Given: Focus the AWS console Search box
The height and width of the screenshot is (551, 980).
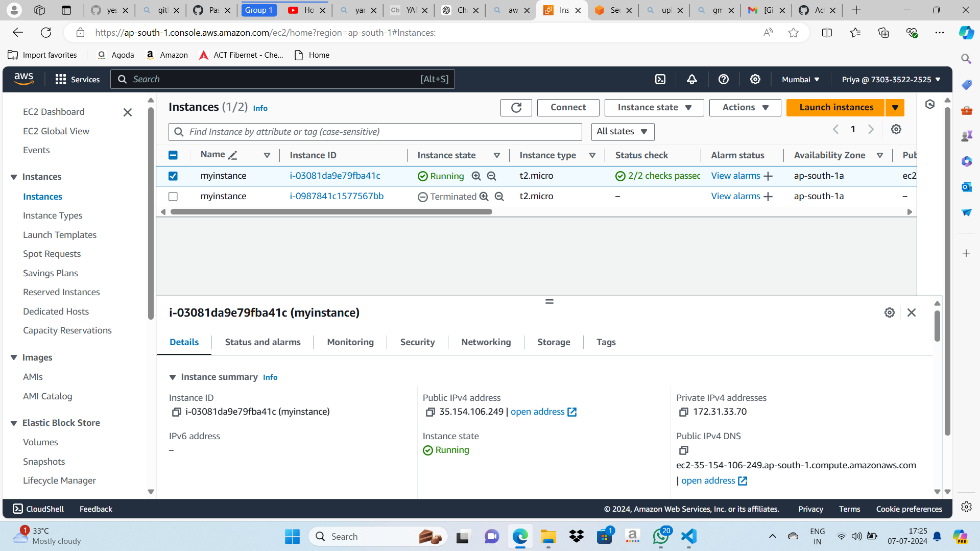Looking at the screenshot, I should [282, 79].
